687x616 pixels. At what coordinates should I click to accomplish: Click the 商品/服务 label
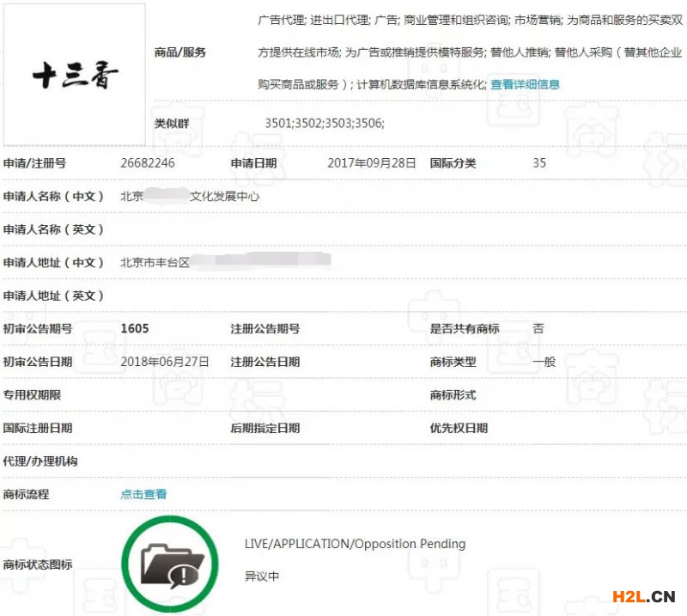180,52
